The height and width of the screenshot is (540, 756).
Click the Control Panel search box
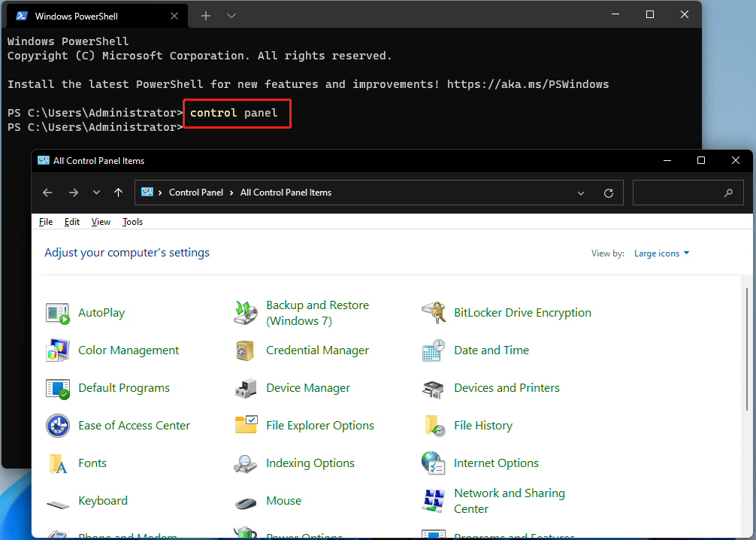point(688,193)
